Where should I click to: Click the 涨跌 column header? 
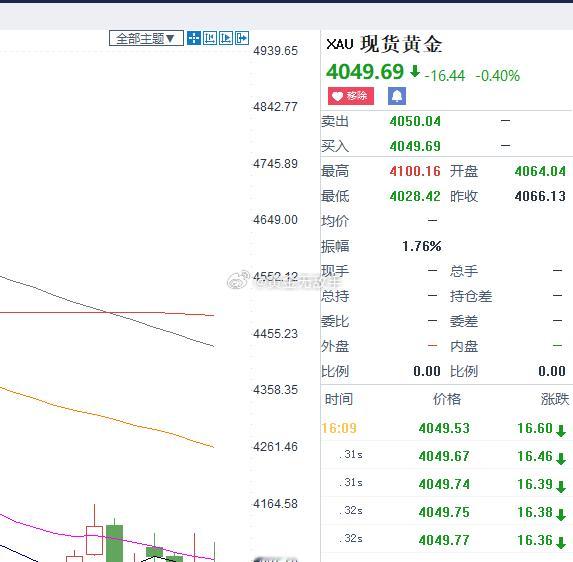pos(555,399)
